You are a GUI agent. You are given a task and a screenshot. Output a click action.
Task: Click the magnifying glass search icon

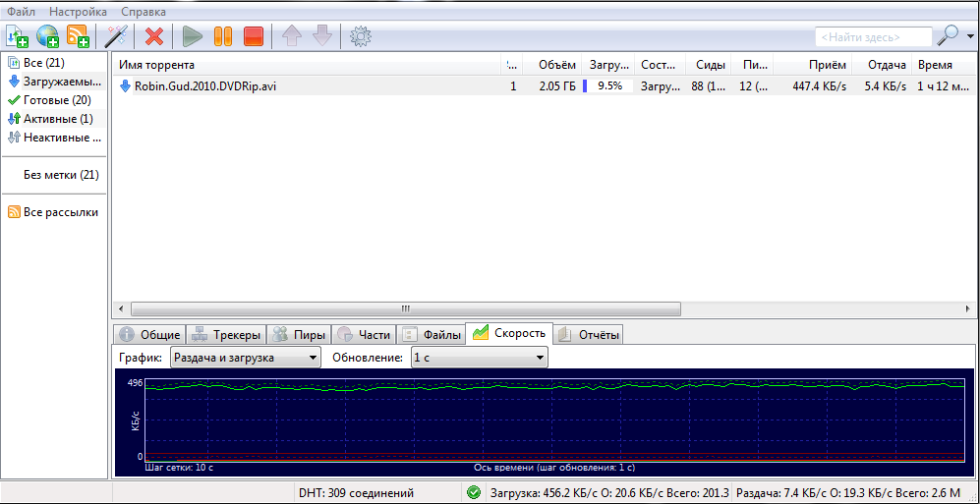948,35
